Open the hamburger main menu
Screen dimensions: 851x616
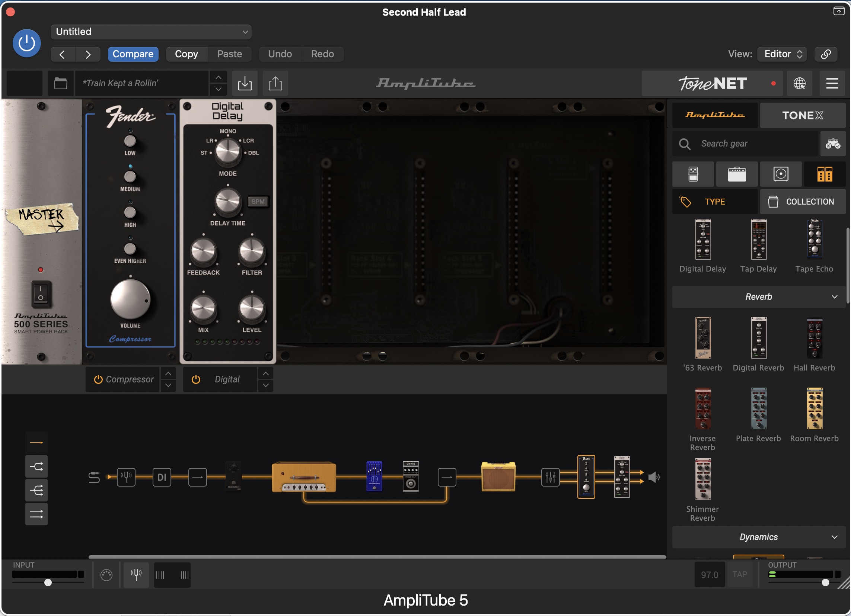pos(832,83)
